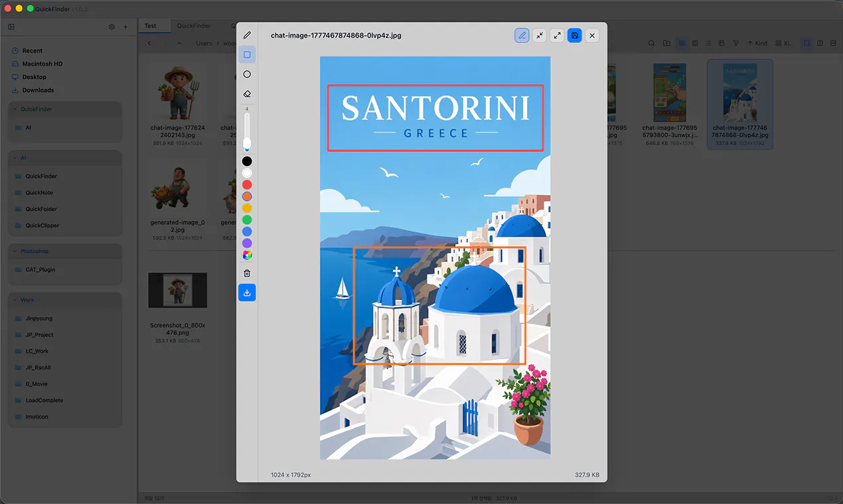Viewport: 843px width, 504px height.
Task: Open the LoadComplete folder in sidebar
Action: pyautogui.click(x=65, y=401)
